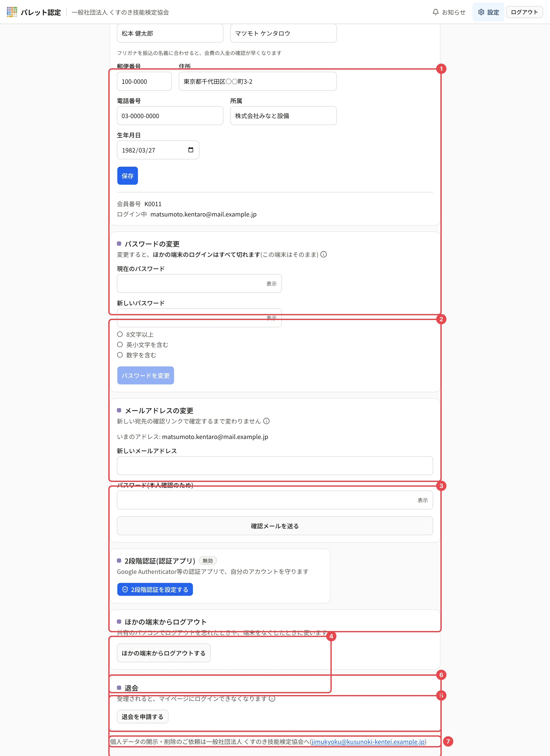The height and width of the screenshot is (756, 550).
Task: Click the パレット認定 logo icon
Action: coord(12,12)
